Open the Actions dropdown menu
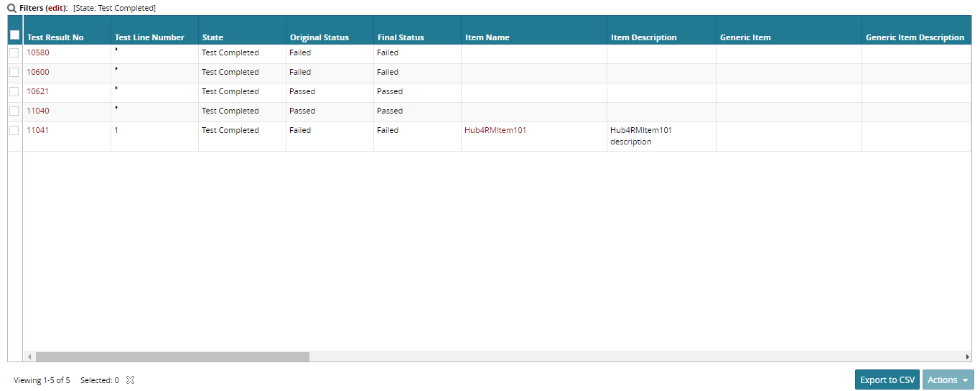 pyautogui.click(x=948, y=379)
